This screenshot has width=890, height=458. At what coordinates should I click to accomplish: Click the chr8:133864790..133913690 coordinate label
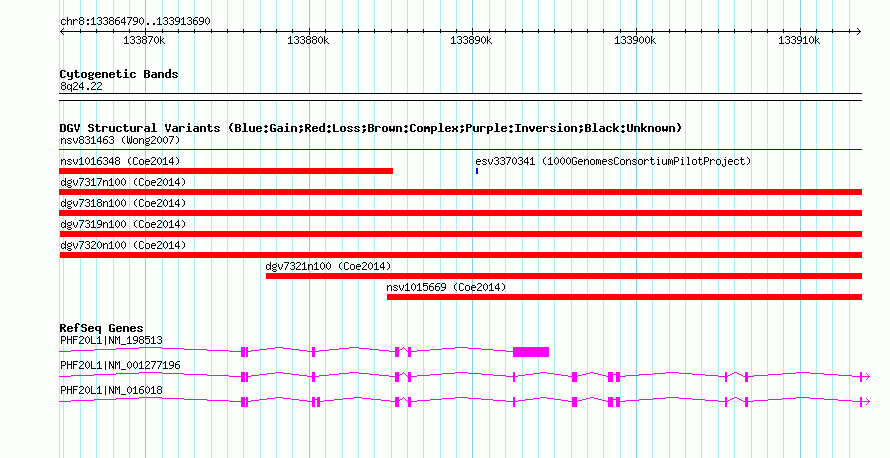[x=135, y=21]
